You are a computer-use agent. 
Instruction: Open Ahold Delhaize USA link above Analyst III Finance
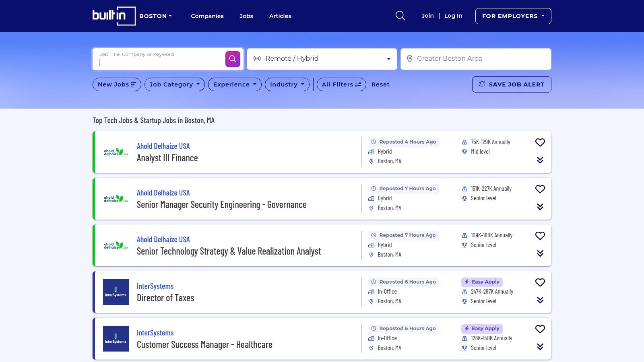point(163,146)
